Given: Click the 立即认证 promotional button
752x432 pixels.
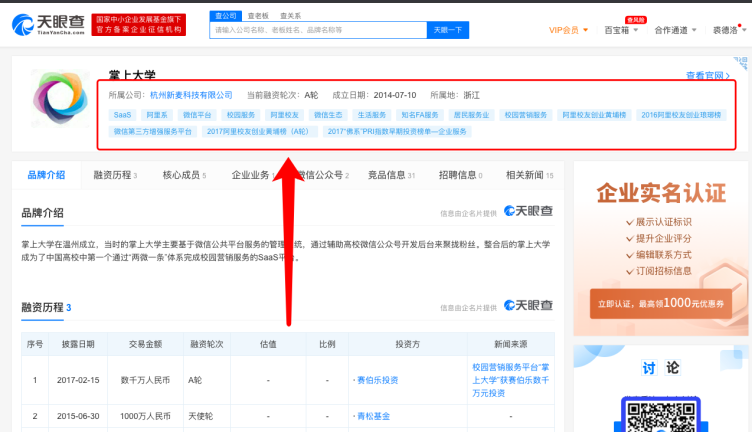Looking at the screenshot, I should point(661,304).
